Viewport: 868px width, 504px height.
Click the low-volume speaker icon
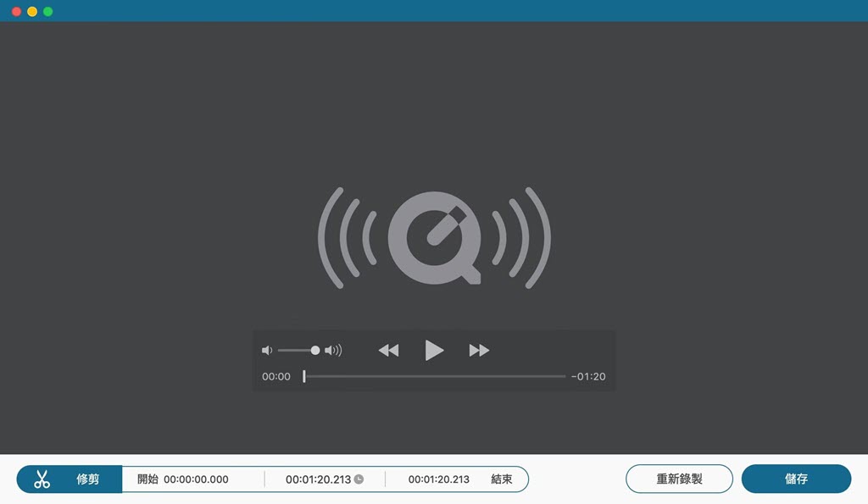(x=267, y=350)
